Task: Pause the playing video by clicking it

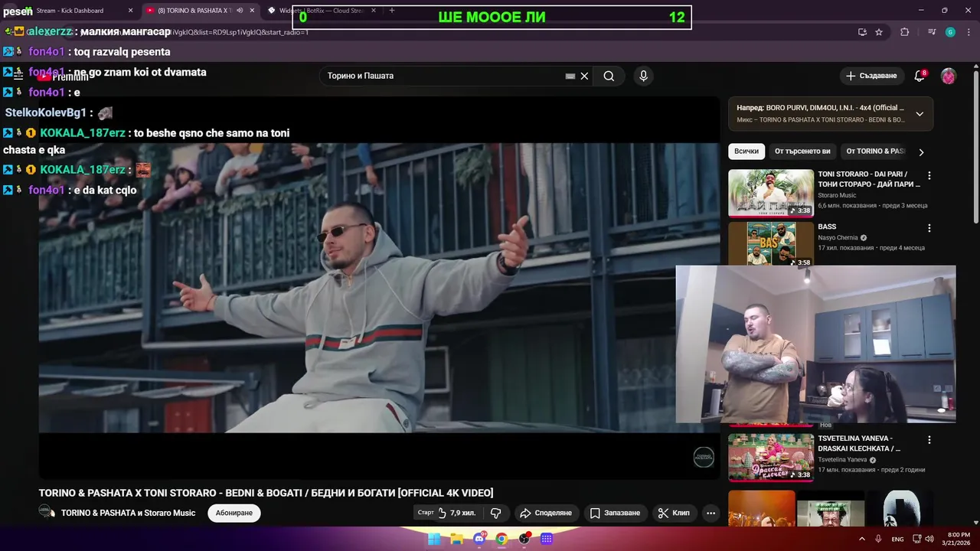Action: click(x=379, y=288)
